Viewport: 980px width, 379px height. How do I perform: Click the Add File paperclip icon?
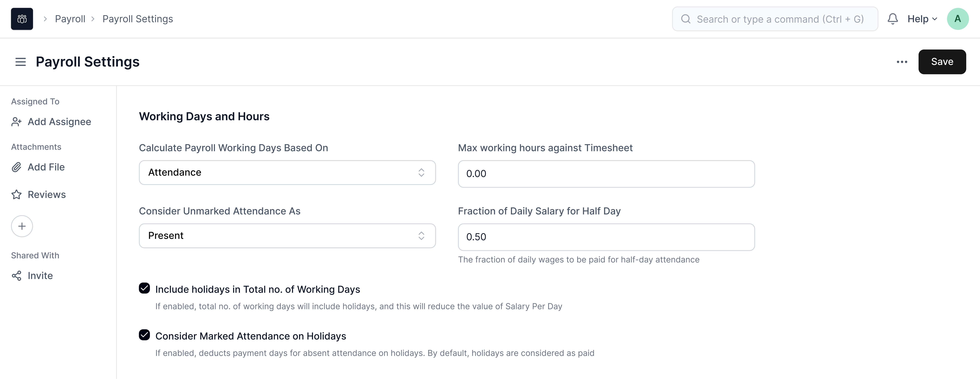(16, 167)
